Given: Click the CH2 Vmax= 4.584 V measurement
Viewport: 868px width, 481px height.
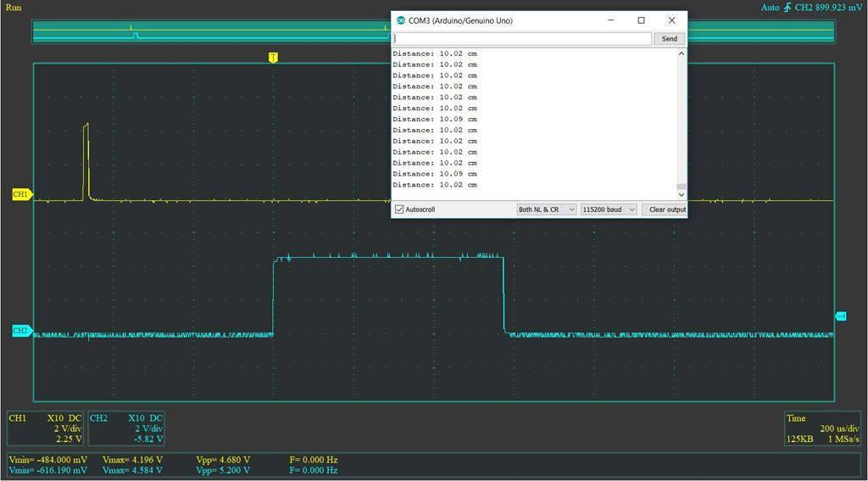Looking at the screenshot, I should tap(132, 471).
